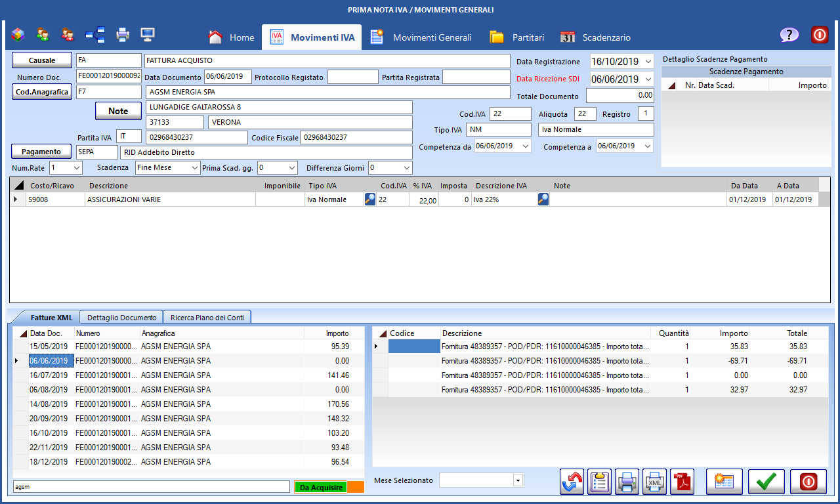Switch to the Movimenti Generali tab
The height and width of the screenshot is (504, 840).
[421, 37]
